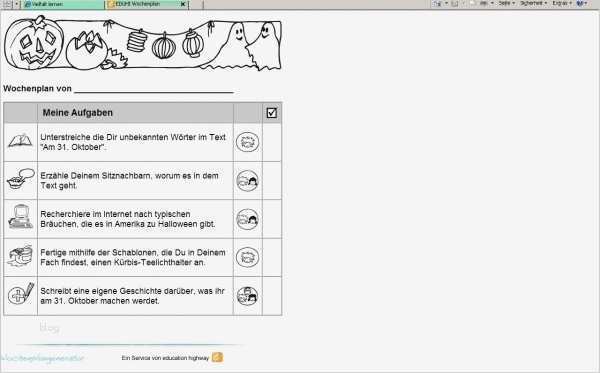Click the partner-work icon in the Recherchiere row
The image size is (600, 373).
tap(248, 219)
